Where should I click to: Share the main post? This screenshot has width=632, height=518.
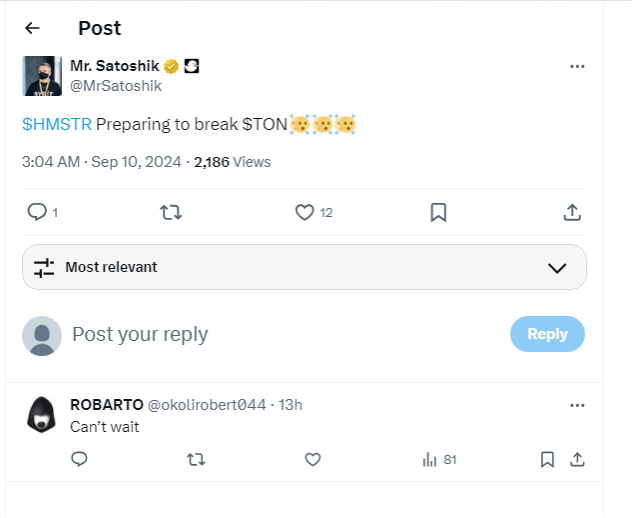(572, 212)
